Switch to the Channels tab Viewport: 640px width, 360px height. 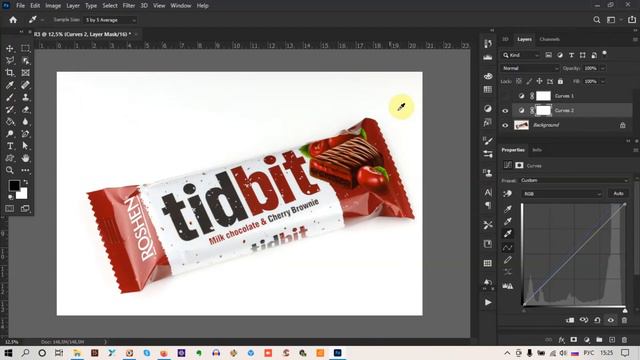549,39
